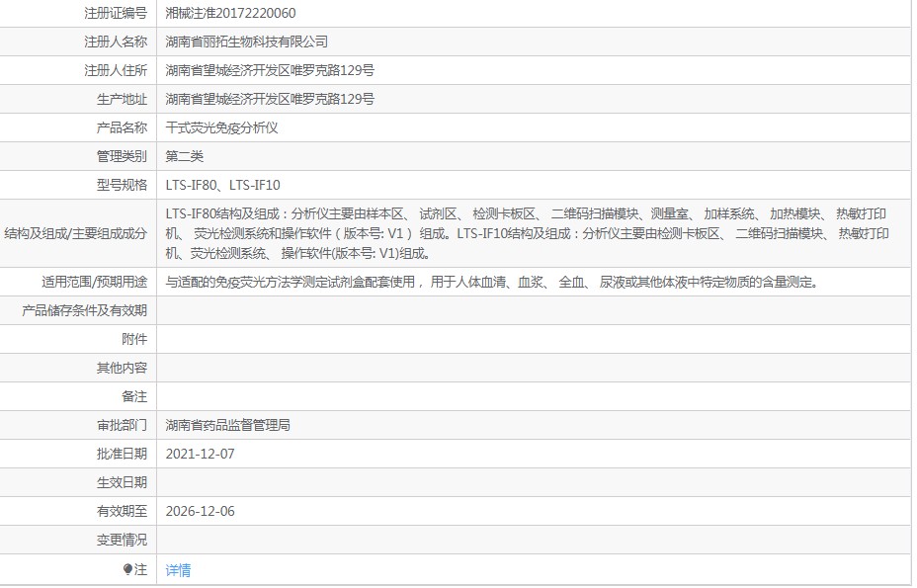
Task: Click the 变更情况 row label
Action: (x=122, y=540)
